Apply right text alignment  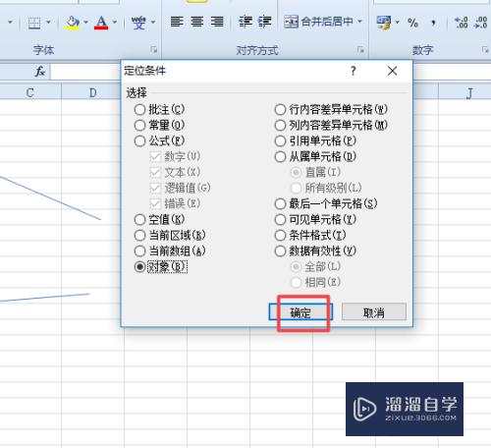(217, 22)
